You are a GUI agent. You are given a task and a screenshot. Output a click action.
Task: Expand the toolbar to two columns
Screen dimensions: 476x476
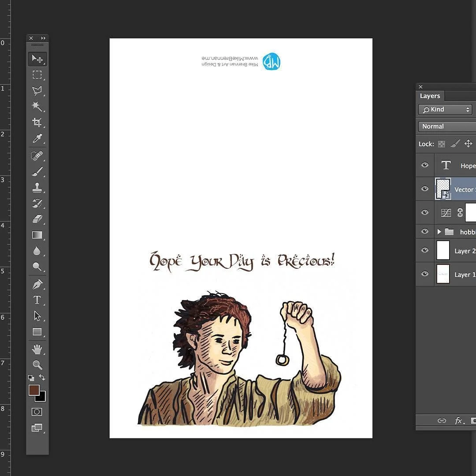(43, 38)
